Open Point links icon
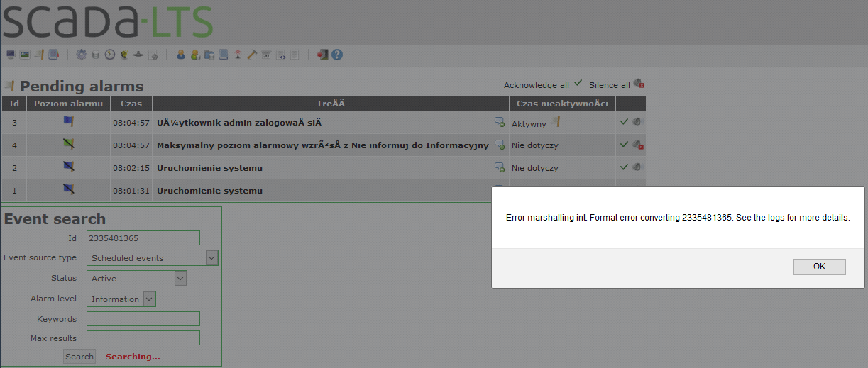 (138, 55)
